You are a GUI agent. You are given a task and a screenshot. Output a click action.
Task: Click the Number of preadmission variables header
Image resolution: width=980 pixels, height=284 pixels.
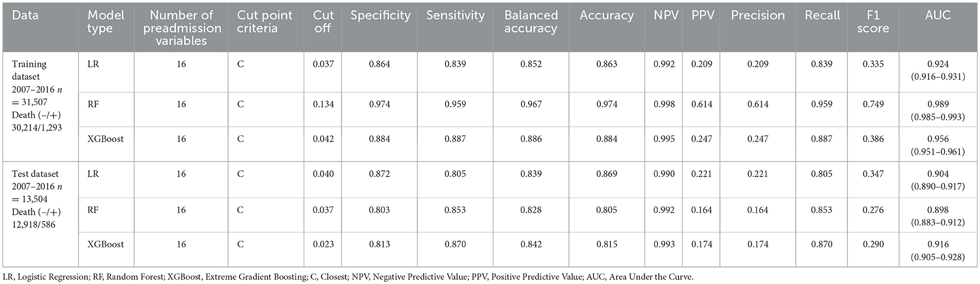pos(181,28)
